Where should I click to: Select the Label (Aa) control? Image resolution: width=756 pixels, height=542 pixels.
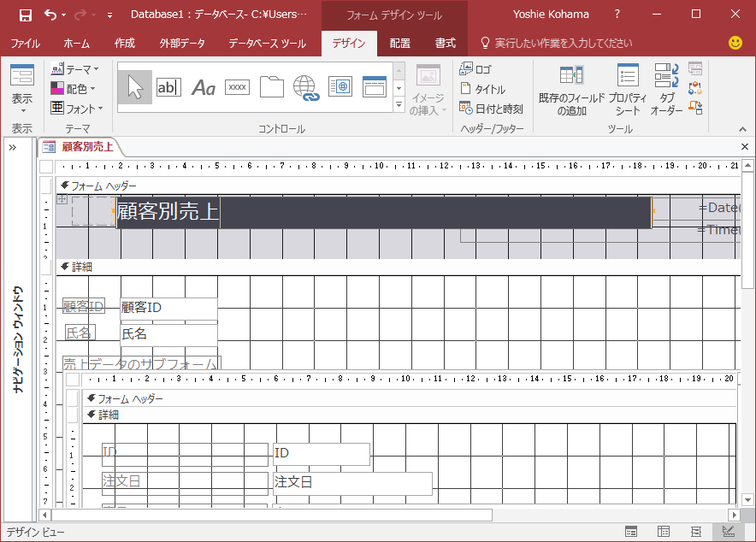click(203, 86)
